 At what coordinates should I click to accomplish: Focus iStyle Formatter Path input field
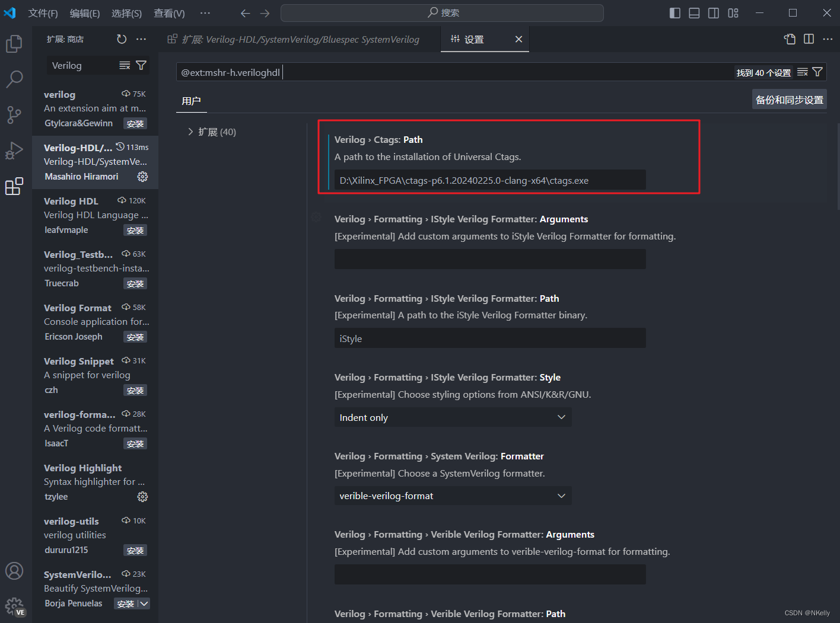coord(490,338)
